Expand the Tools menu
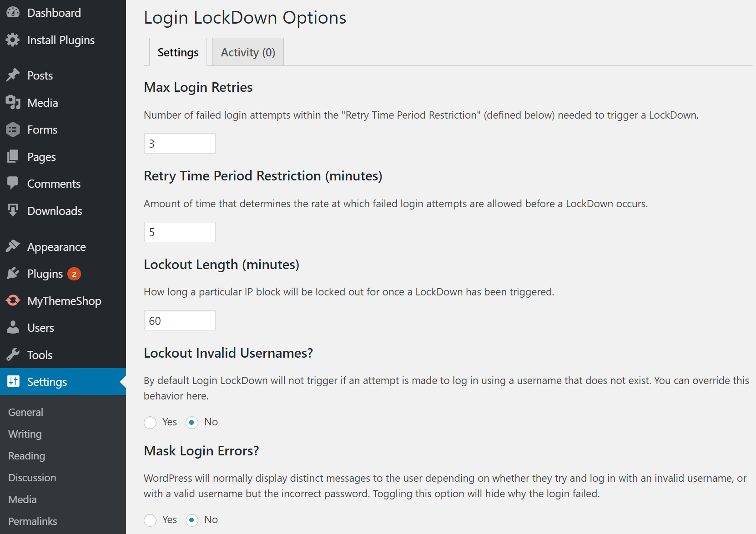 [x=40, y=354]
